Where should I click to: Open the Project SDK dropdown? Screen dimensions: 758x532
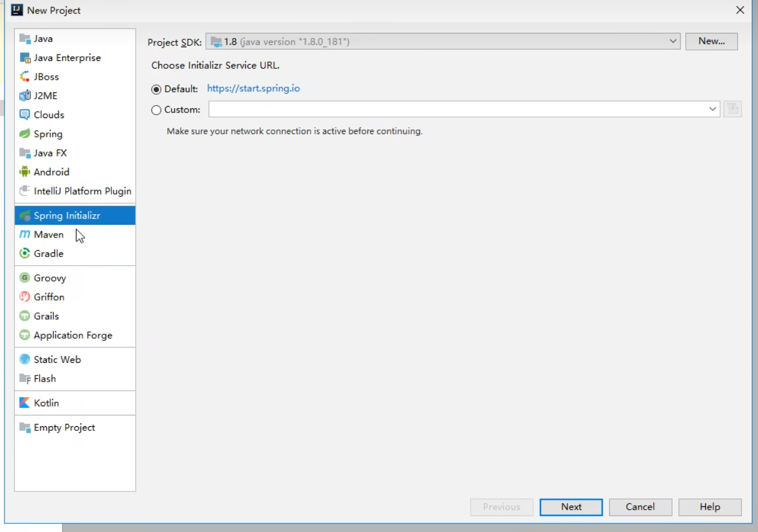click(x=443, y=42)
